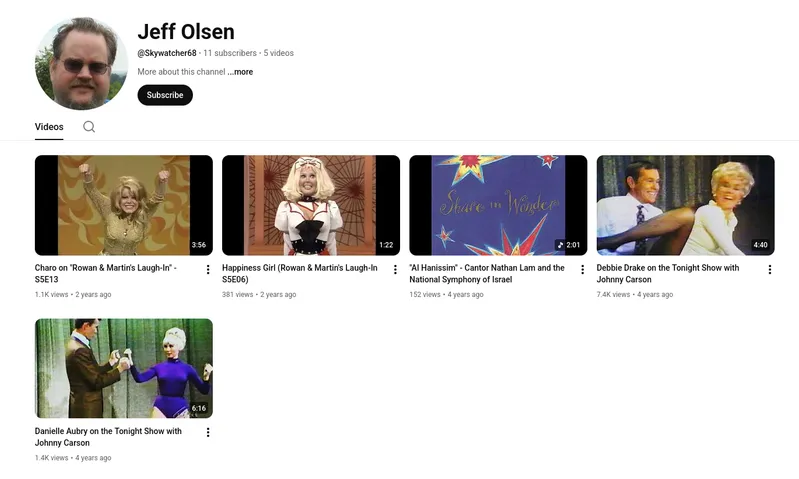Open the Share in Wonder thumbnail
This screenshot has width=799, height=479.
point(498,205)
